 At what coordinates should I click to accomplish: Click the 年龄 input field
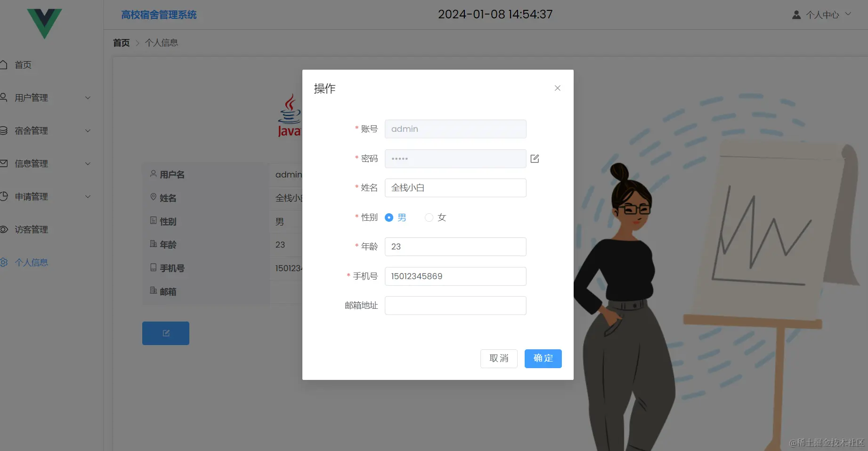click(455, 247)
